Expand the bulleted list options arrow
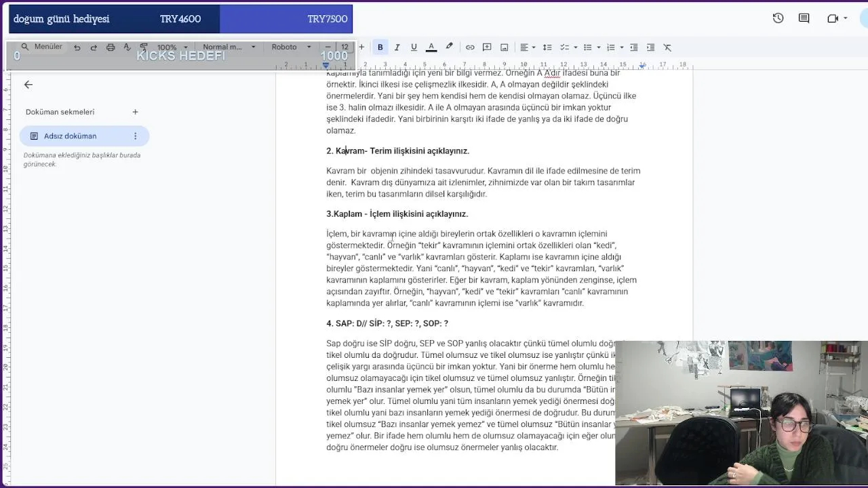868x488 pixels. click(598, 47)
